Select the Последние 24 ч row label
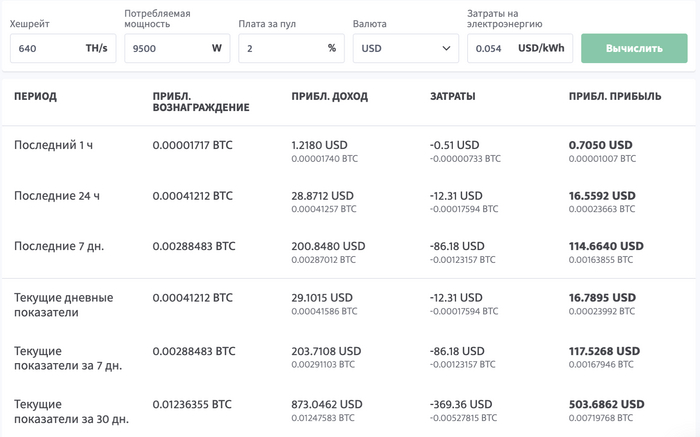The image size is (700, 437). 57,196
